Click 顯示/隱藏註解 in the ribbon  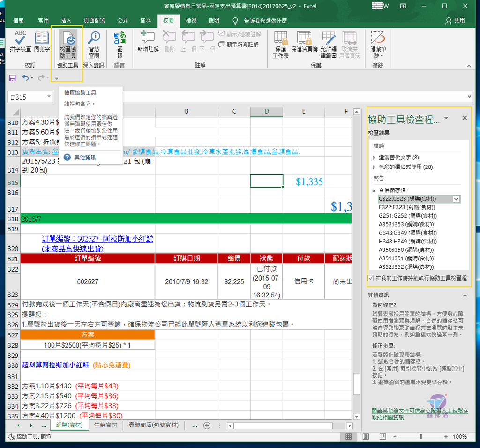[240, 34]
